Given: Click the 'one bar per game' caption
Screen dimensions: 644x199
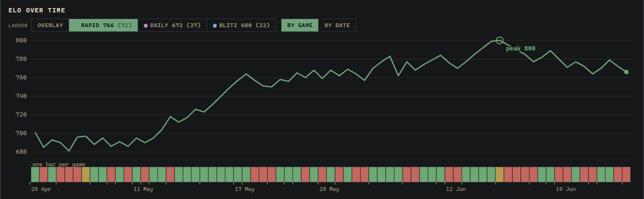Looking at the screenshot, I should (59, 164).
